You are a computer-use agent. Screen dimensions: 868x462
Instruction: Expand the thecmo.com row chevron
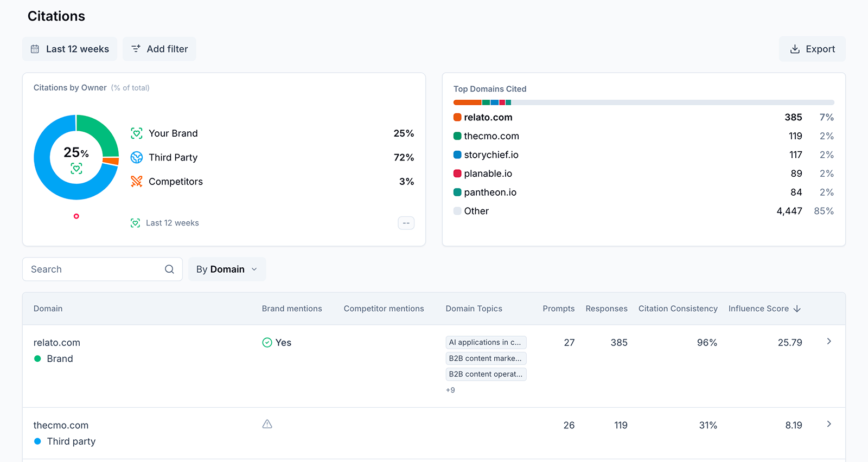[x=829, y=424]
